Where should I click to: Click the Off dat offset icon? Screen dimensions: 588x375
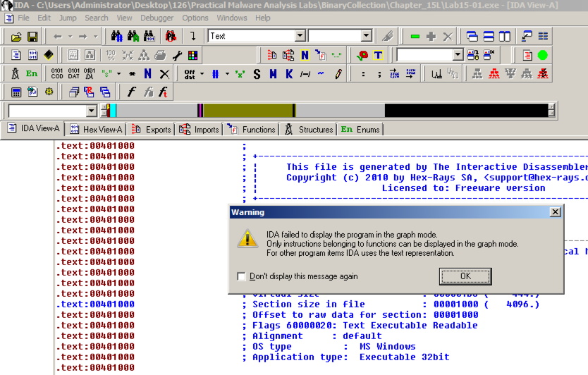click(x=190, y=74)
